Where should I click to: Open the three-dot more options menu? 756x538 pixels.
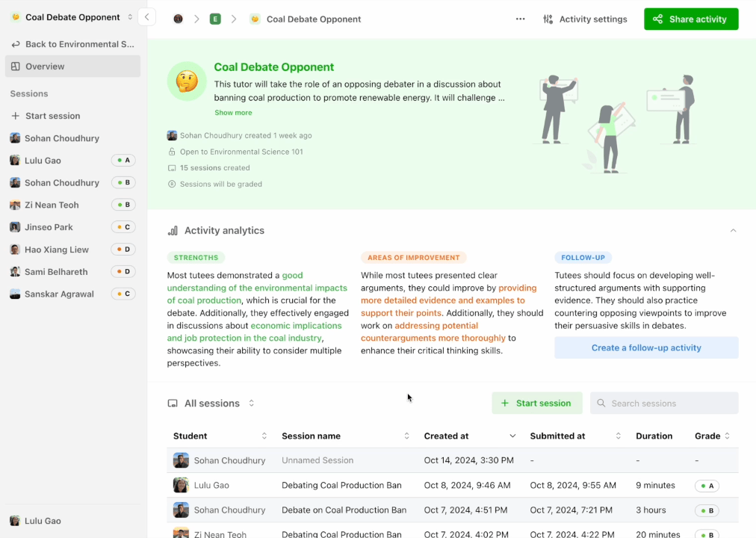[520, 19]
